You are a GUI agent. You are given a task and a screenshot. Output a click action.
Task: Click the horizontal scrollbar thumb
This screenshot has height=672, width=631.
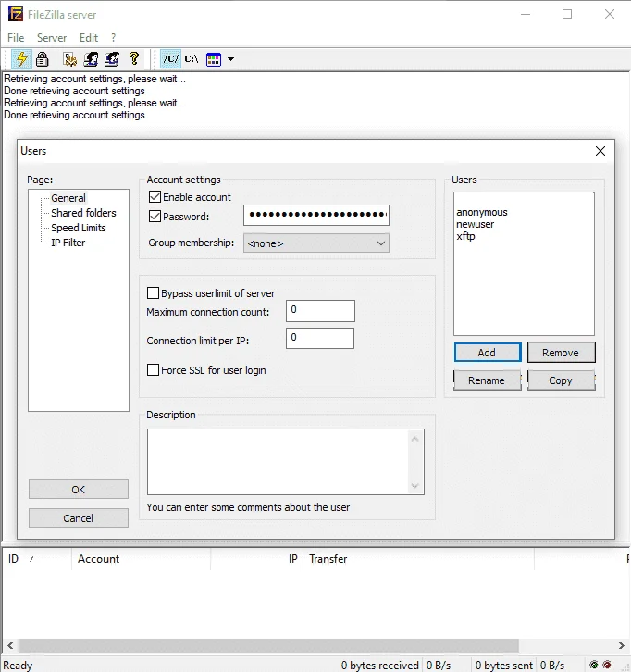(268, 645)
